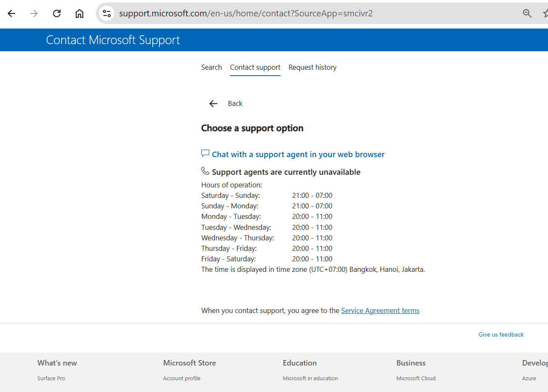The height and width of the screenshot is (392, 548).
Task: Open Microsoft Cloud footer link
Action: point(416,378)
